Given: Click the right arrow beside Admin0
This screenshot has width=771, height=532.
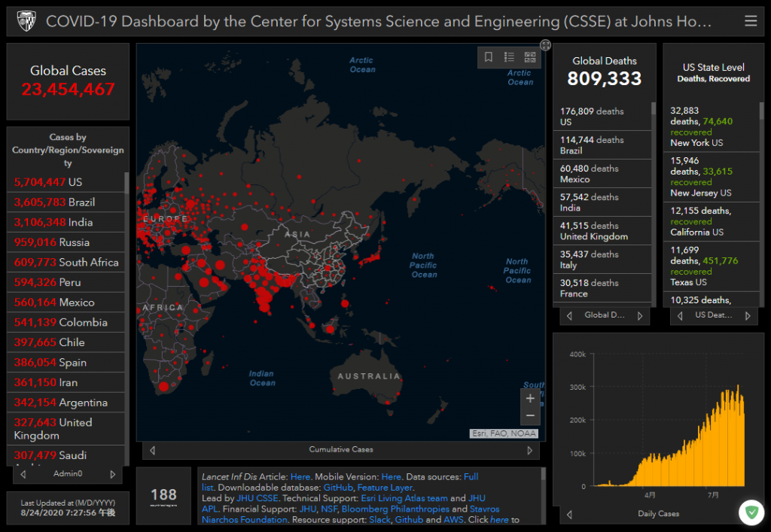Looking at the screenshot, I should [x=113, y=474].
